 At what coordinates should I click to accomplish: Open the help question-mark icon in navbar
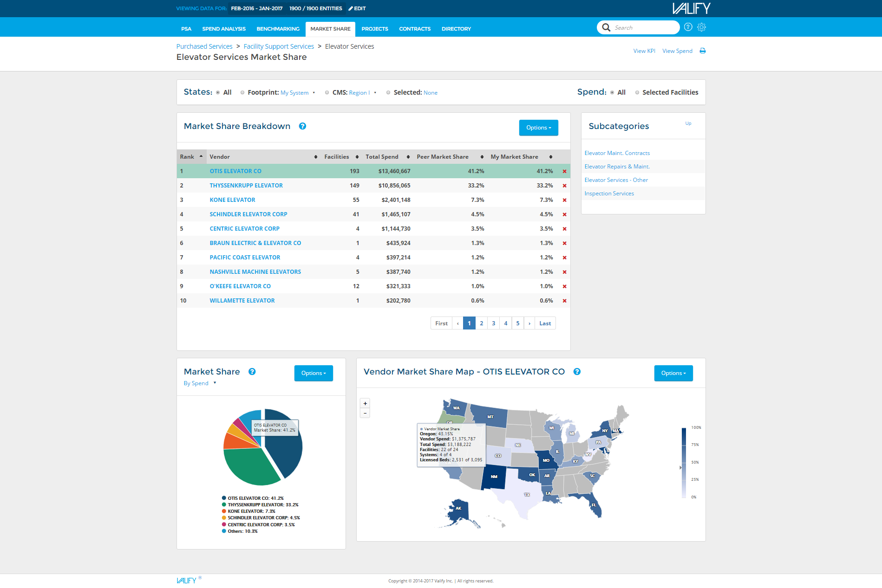point(688,27)
